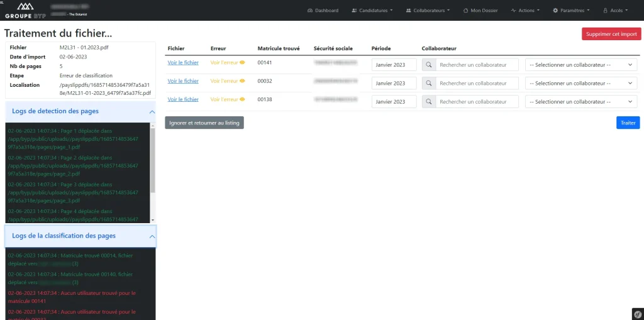
Task: Click the Collaborateur column header
Action: (439, 48)
